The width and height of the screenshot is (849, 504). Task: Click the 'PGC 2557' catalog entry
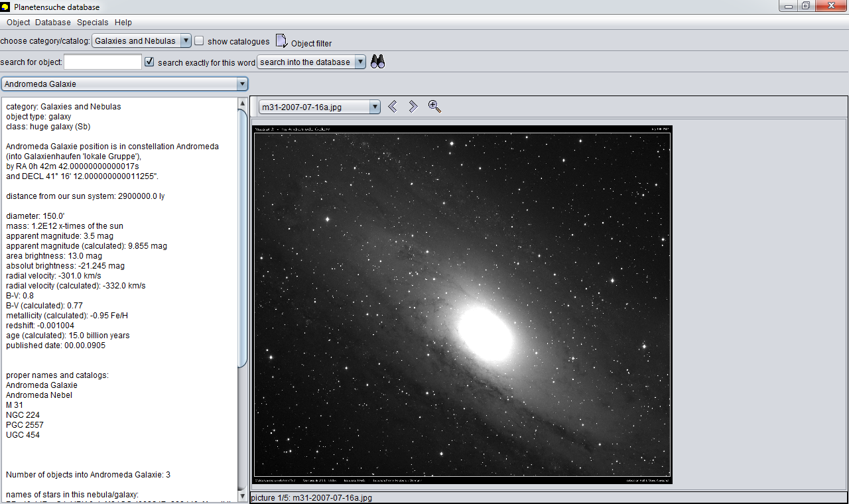tap(25, 425)
